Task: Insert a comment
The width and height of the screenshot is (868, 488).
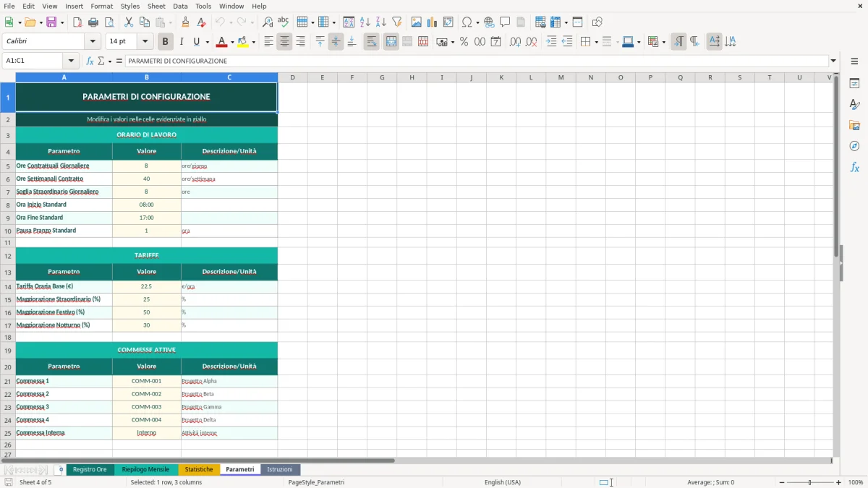Action: 505,22
